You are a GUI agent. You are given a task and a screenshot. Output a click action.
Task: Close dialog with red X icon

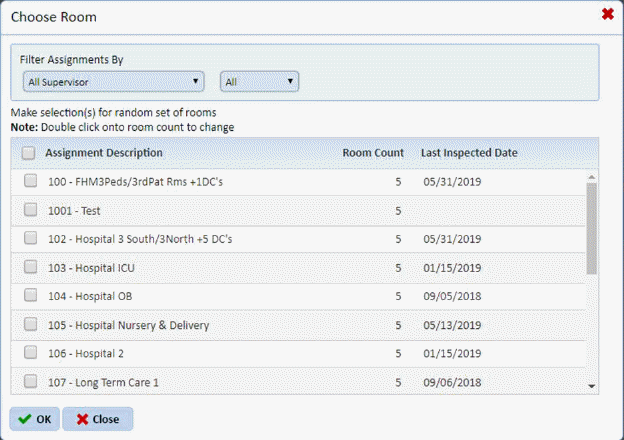(x=607, y=14)
